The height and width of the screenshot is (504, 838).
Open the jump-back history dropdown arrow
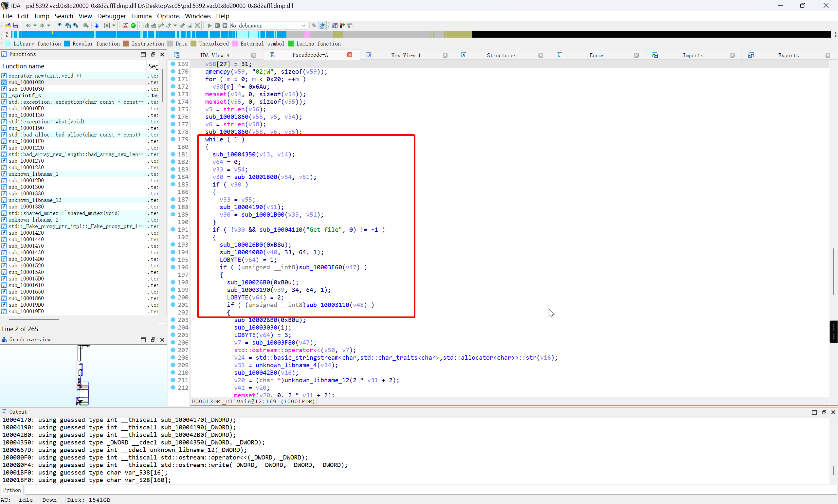point(35,26)
